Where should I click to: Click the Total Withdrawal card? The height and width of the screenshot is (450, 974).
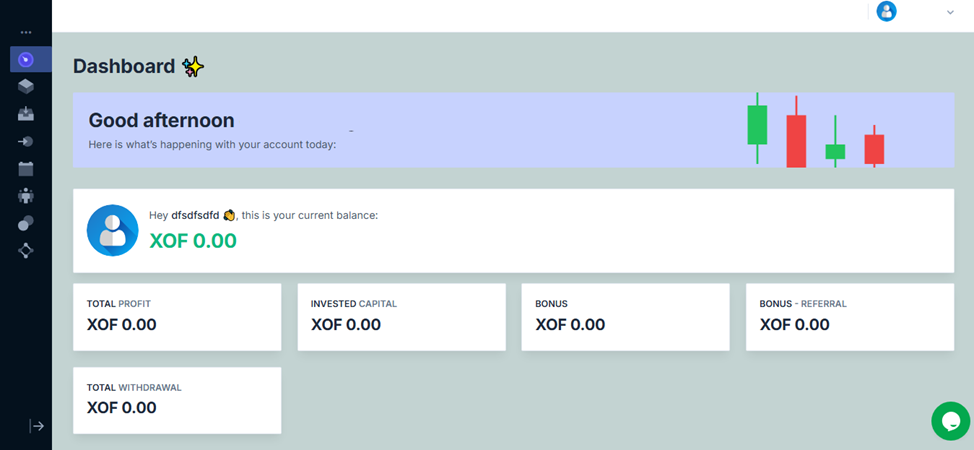pos(177,400)
